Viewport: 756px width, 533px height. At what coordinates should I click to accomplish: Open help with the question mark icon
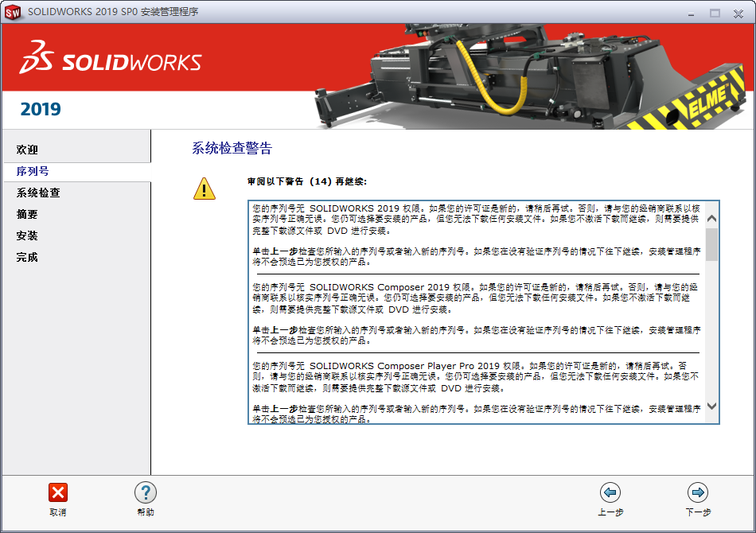point(146,492)
